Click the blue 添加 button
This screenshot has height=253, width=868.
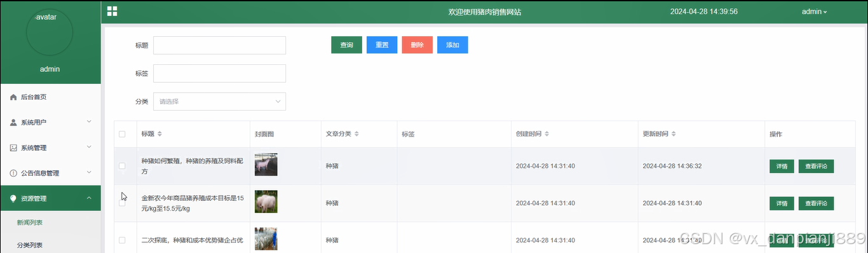pos(452,45)
